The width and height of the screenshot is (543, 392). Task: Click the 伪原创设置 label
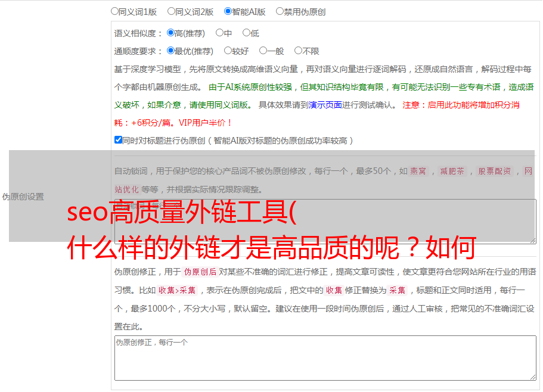coord(23,197)
